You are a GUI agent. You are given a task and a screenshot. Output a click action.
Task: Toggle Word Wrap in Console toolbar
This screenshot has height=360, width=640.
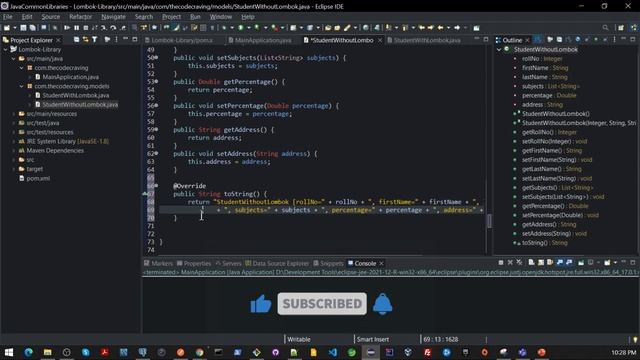point(550,262)
